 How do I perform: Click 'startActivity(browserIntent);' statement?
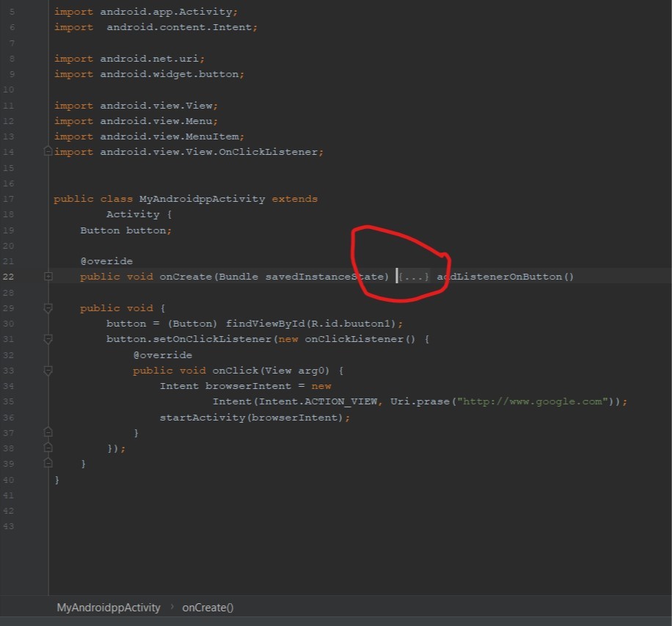coord(255,418)
